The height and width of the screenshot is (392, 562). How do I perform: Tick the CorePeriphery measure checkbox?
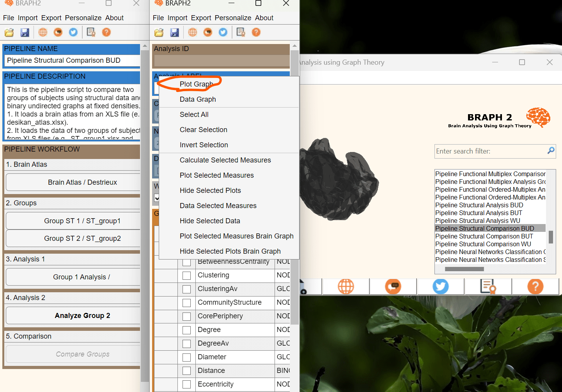[187, 316]
